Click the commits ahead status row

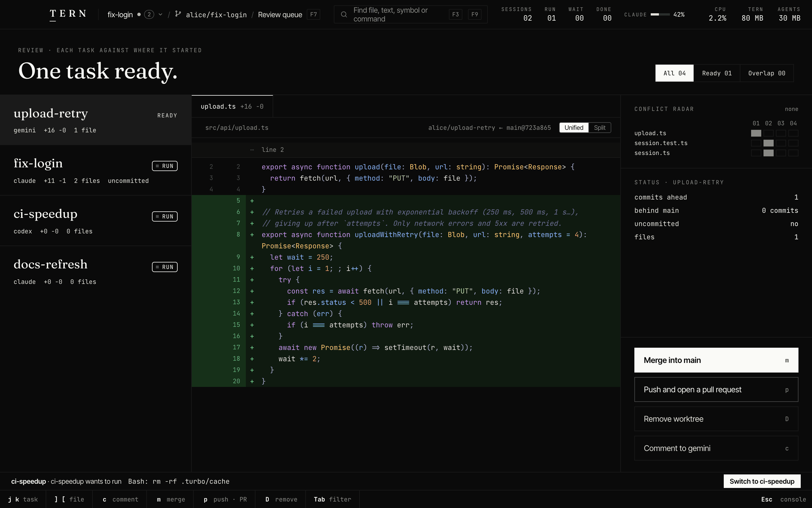click(716, 197)
